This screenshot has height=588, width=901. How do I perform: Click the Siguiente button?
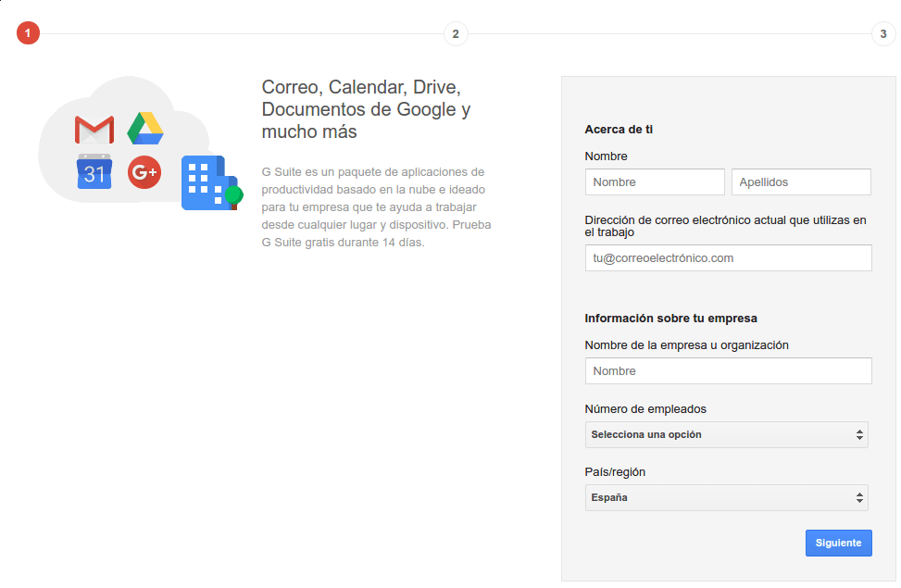tap(838, 544)
